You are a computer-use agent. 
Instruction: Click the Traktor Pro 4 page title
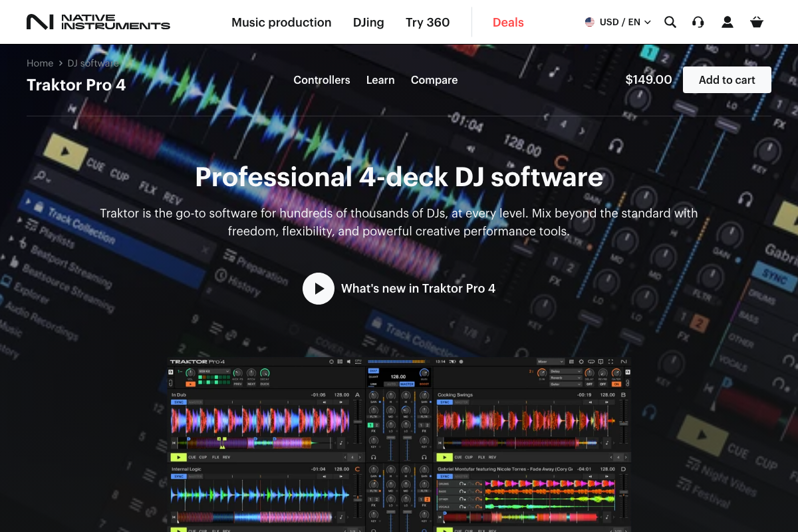click(x=76, y=85)
